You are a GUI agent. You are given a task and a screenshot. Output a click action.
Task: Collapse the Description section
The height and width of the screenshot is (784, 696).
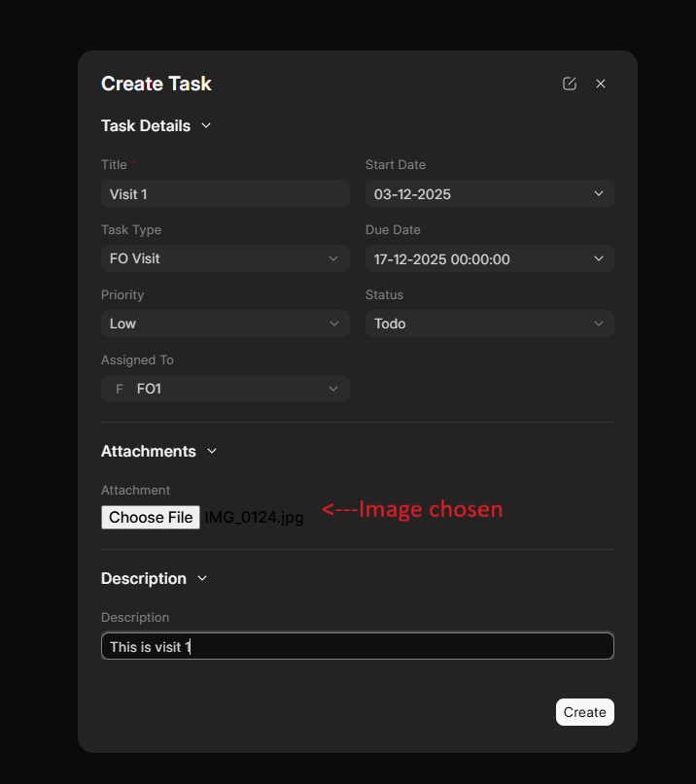[x=201, y=578]
